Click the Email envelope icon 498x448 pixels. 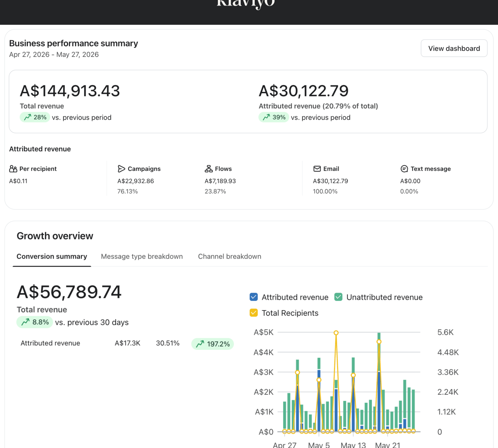tap(317, 169)
